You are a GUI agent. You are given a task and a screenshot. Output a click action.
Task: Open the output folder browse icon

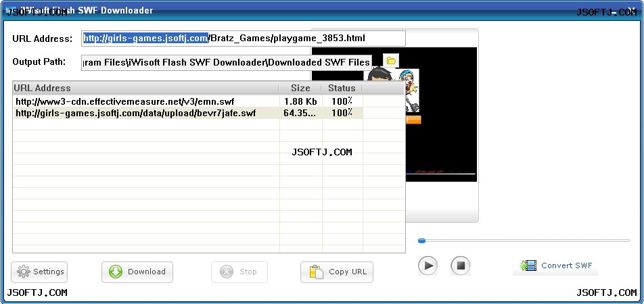click(391, 61)
